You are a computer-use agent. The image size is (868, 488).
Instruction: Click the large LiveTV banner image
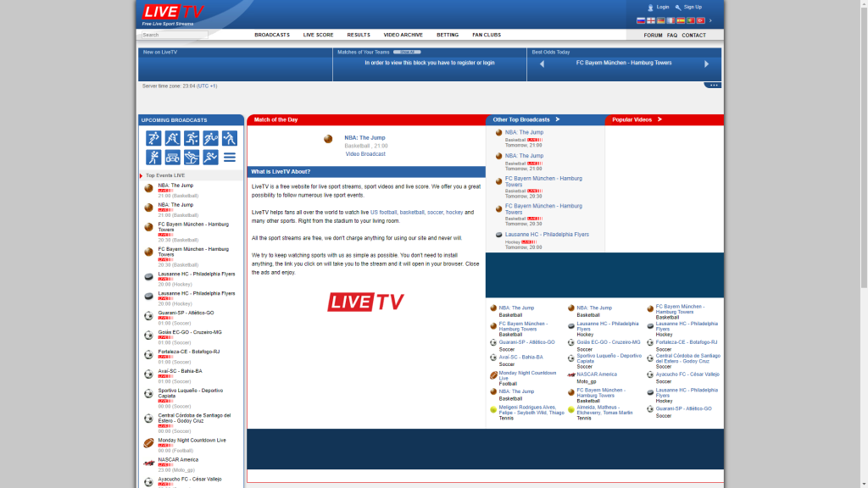(x=365, y=302)
